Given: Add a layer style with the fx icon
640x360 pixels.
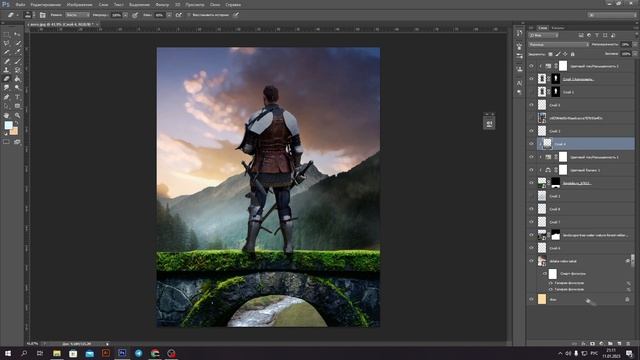Looking at the screenshot, I should click(583, 344).
